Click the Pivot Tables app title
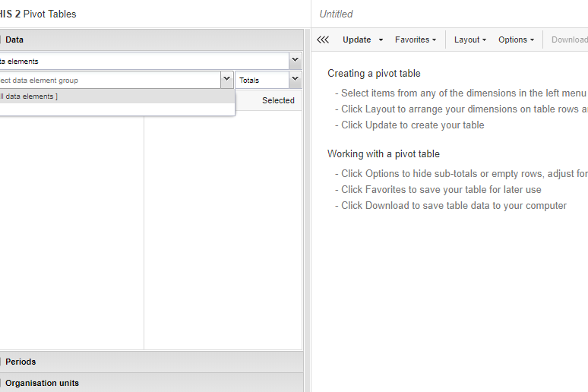The width and height of the screenshot is (588, 392). point(49,14)
